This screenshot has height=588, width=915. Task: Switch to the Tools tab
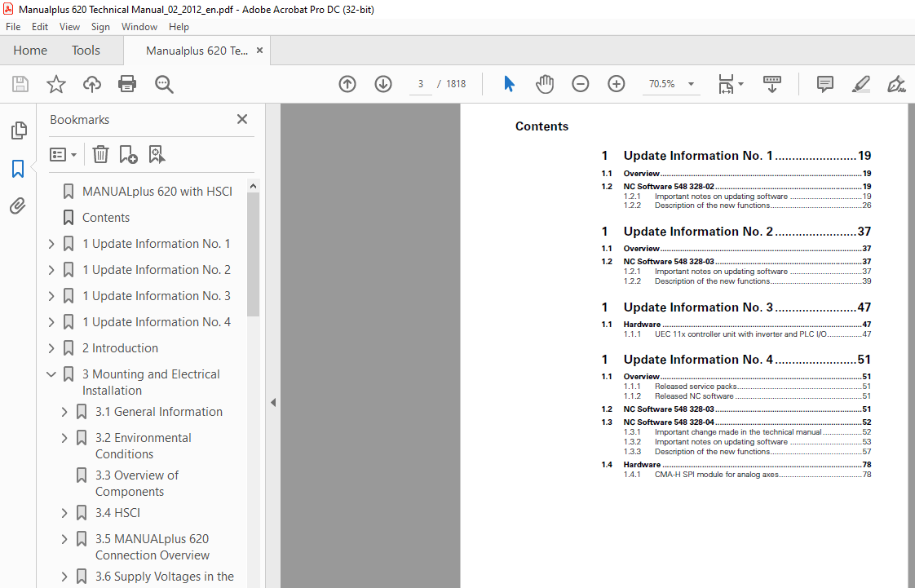[86, 50]
